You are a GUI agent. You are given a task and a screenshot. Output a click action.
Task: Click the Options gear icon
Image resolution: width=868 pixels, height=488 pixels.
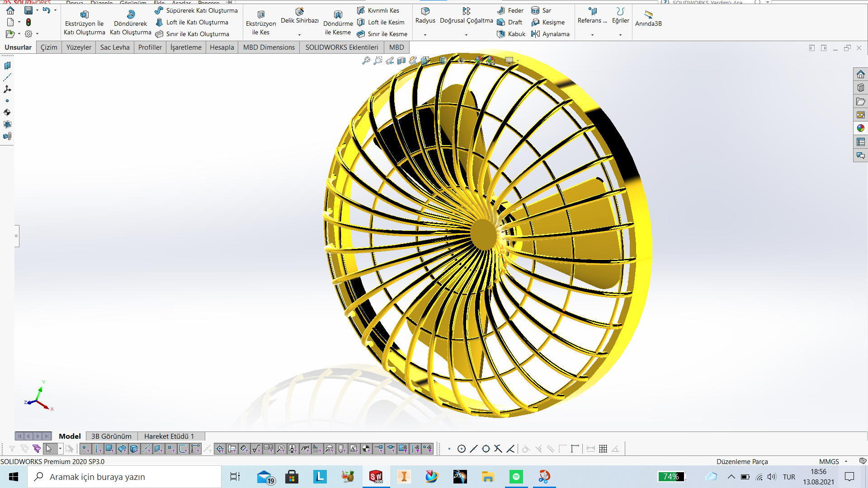[x=28, y=34]
